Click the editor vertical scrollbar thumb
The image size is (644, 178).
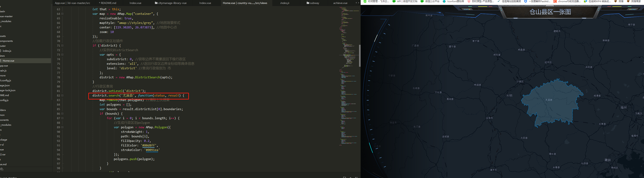point(359,56)
